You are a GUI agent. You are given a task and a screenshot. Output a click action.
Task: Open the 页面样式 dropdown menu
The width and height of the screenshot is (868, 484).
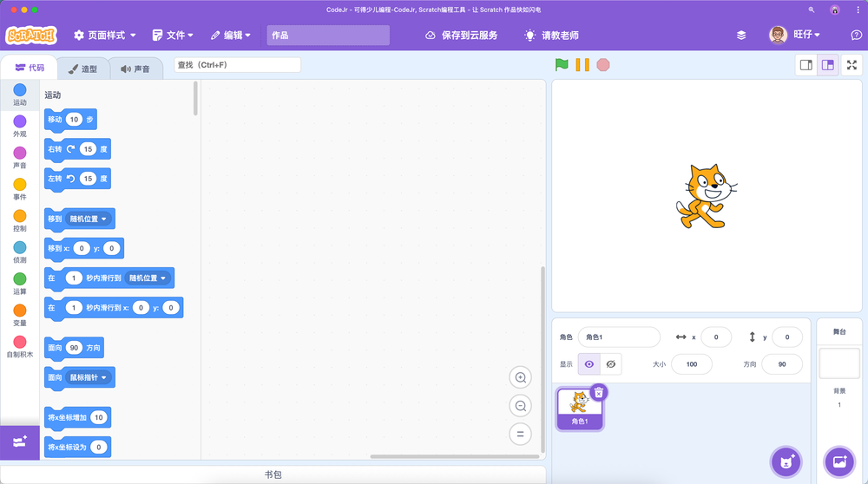click(105, 36)
